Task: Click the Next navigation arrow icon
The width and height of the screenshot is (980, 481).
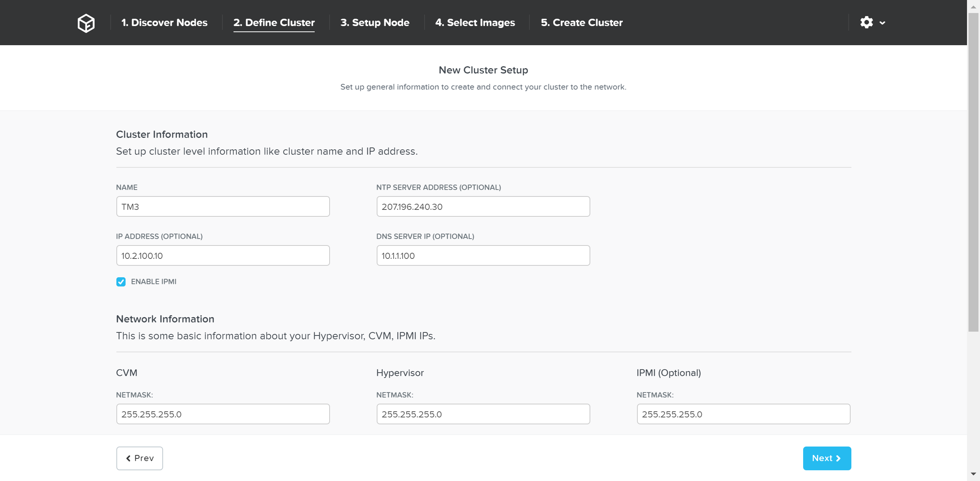Action: (839, 458)
